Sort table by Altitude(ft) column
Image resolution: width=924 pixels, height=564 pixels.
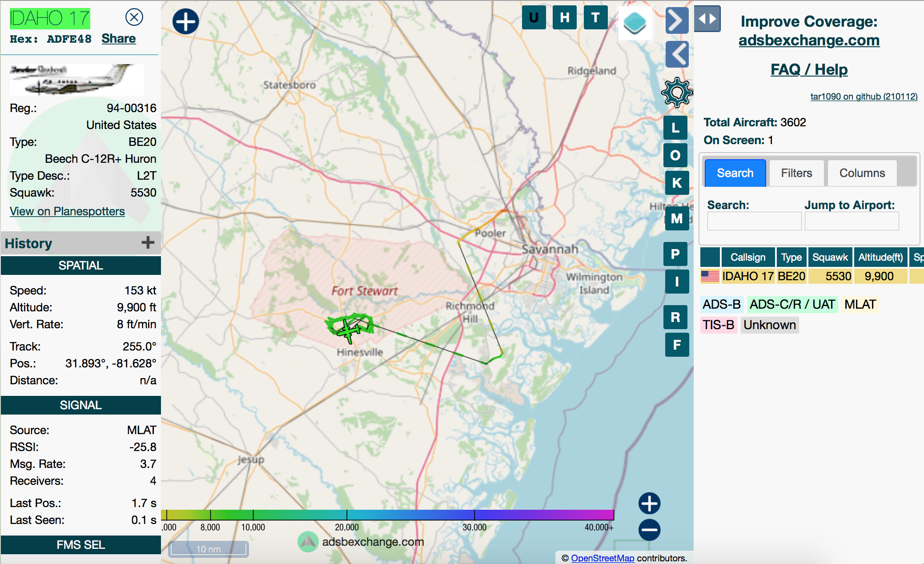pos(880,257)
